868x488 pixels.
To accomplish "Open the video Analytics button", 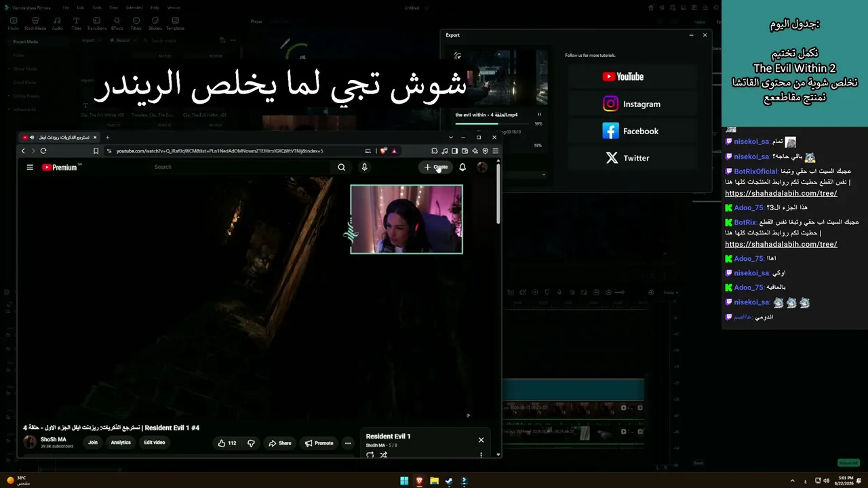I will 121,443.
